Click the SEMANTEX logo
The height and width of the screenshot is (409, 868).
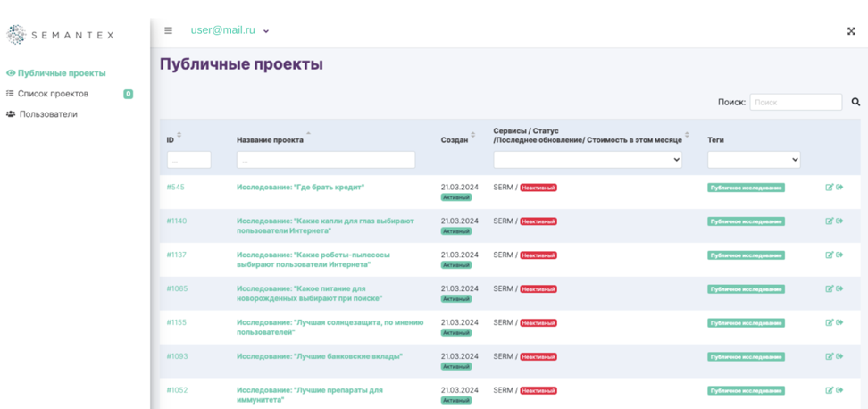pyautogui.click(x=60, y=35)
